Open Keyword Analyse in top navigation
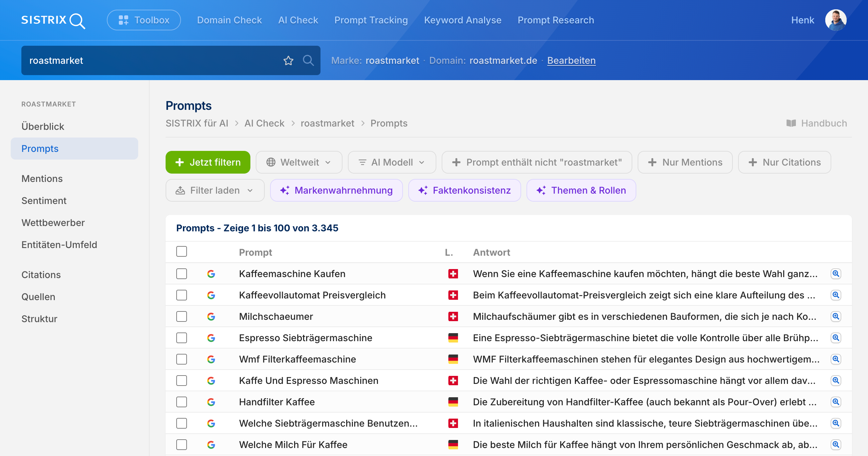The width and height of the screenshot is (868, 456). tap(463, 20)
